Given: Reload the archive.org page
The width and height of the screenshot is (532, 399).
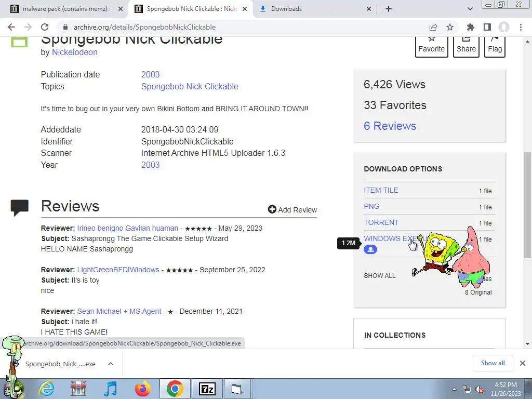Looking at the screenshot, I should point(45,27).
